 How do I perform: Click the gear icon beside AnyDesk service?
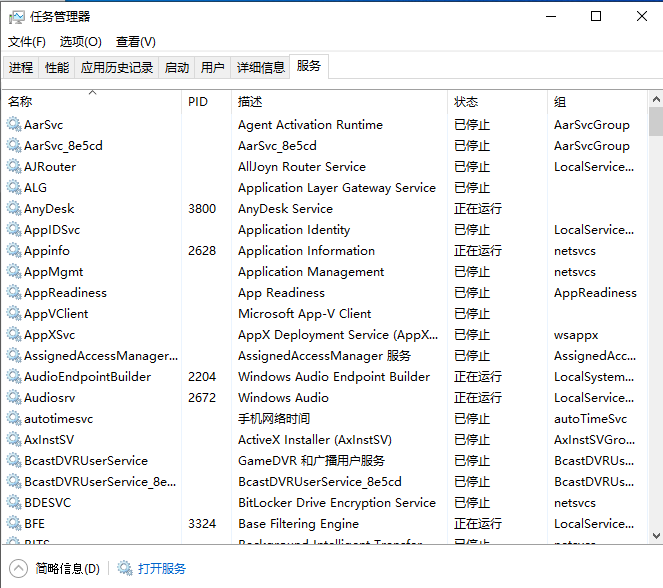tap(14, 209)
